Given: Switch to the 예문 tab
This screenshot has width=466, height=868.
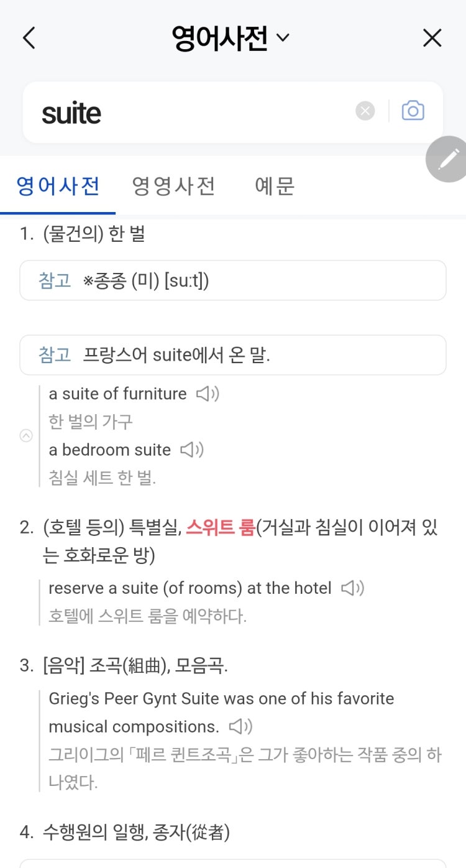Looking at the screenshot, I should 275,186.
